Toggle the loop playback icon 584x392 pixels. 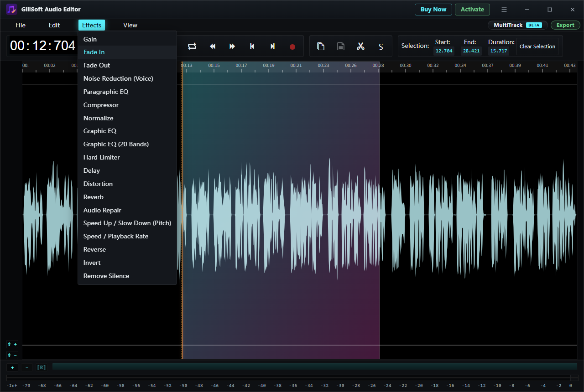point(192,46)
